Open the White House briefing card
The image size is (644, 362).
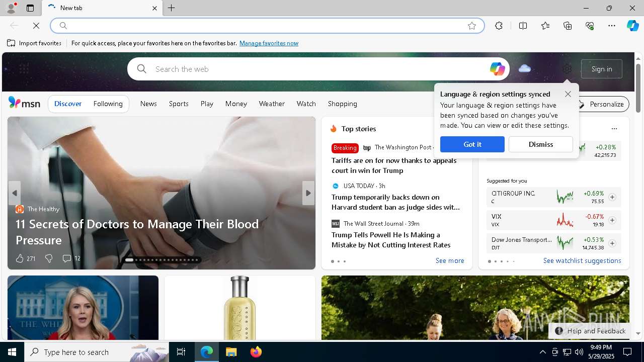[x=83, y=307]
